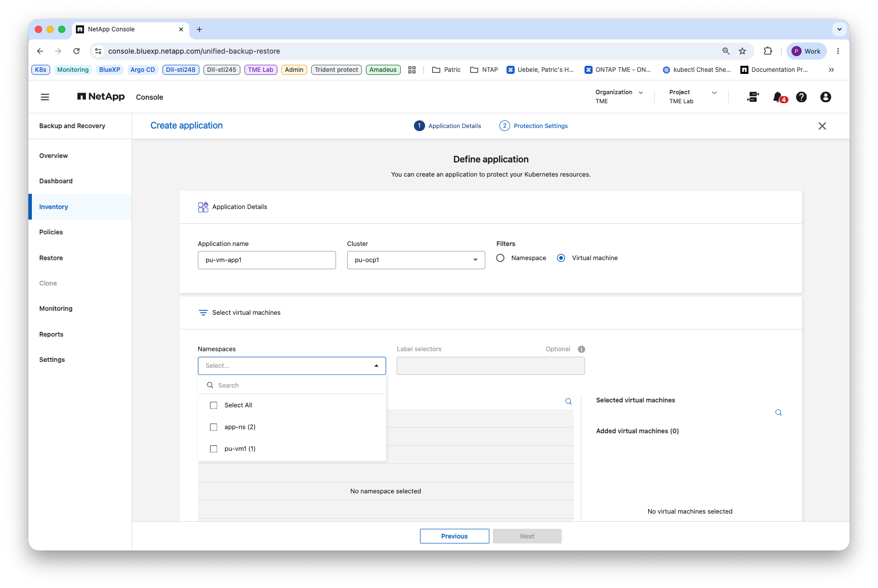Image resolution: width=878 pixels, height=588 pixels.
Task: Open the Chrome three-dot menu
Action: click(x=838, y=51)
